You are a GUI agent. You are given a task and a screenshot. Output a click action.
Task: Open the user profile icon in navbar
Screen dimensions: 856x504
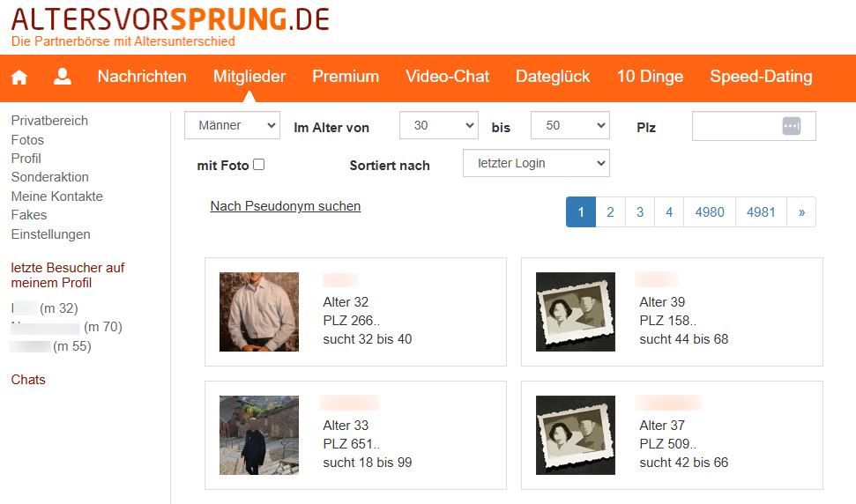click(x=63, y=77)
